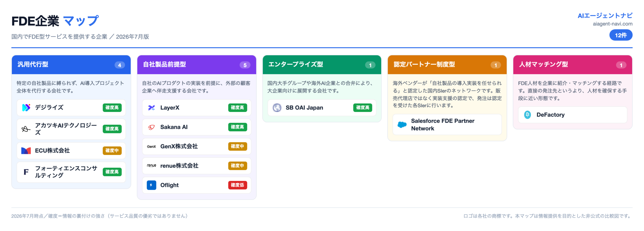This screenshot has width=644, height=231.
Task: Click the 確度中 badge for renue株式会社
Action: pos(237,165)
